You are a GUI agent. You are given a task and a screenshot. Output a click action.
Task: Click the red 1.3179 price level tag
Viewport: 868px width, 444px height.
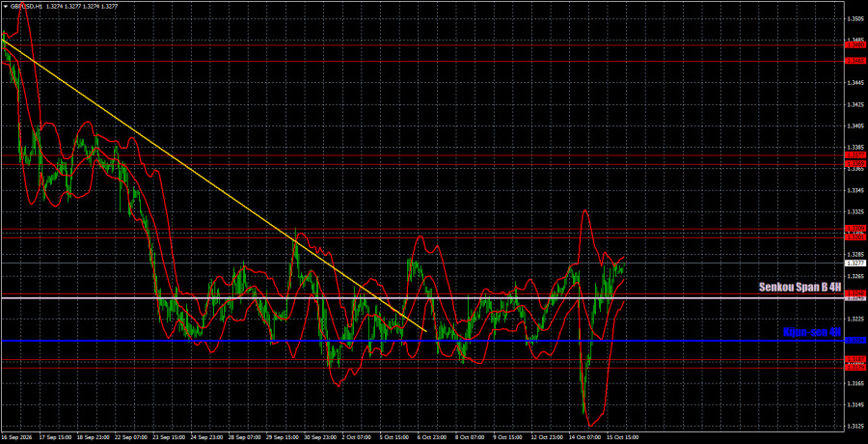click(x=854, y=368)
